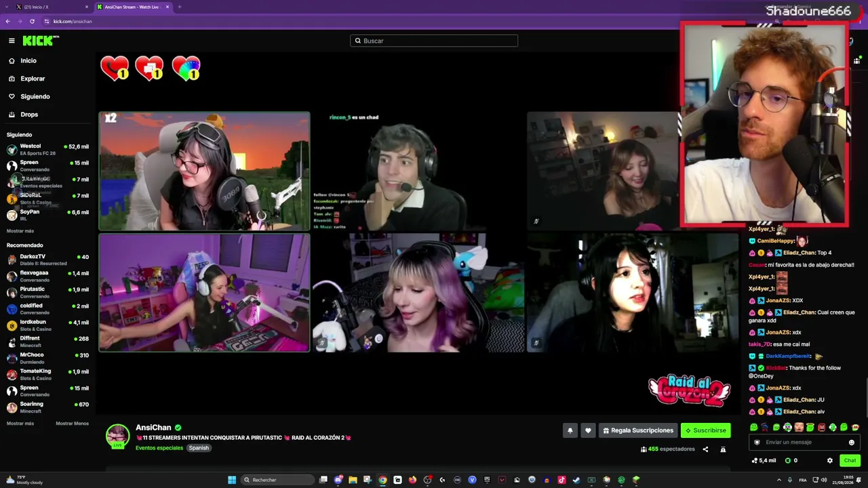Open the Eventos especiales category link
868x488 pixels.
tap(159, 448)
